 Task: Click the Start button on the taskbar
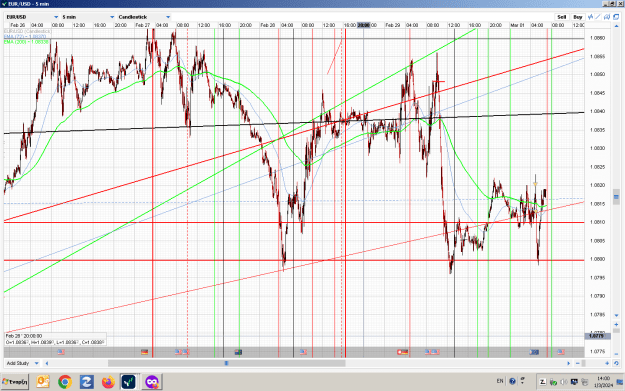[15, 382]
